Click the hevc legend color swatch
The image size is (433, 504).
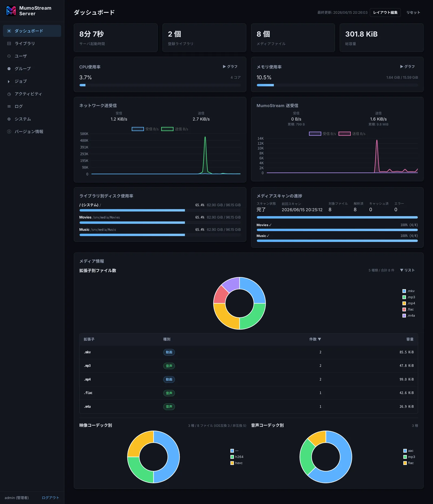(x=232, y=463)
